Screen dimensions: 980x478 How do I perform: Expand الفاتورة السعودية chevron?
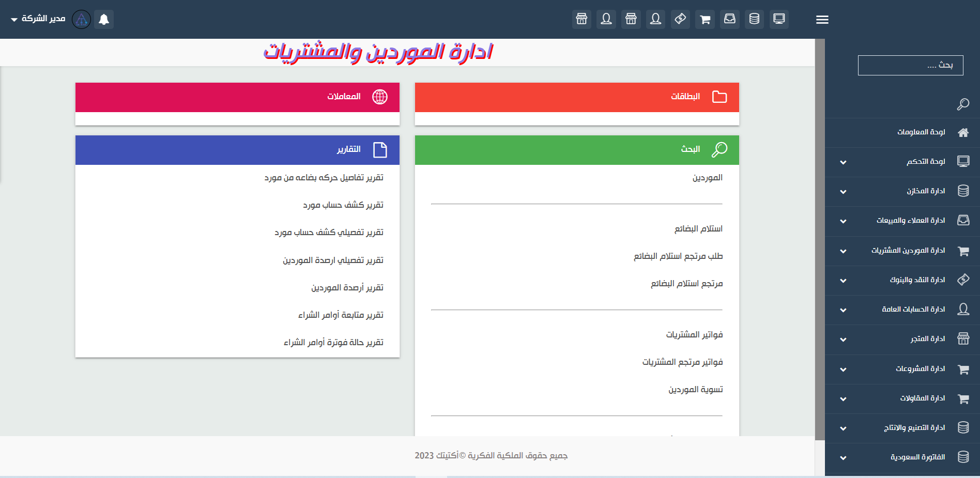[843, 458]
